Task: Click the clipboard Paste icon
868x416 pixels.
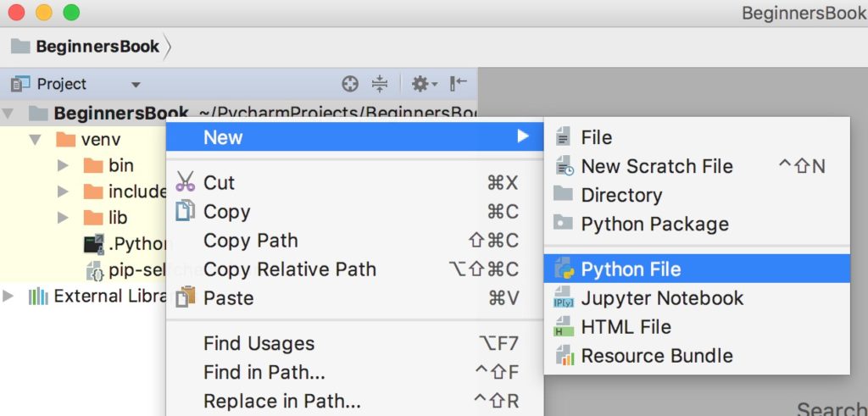Action: pyautogui.click(x=186, y=297)
